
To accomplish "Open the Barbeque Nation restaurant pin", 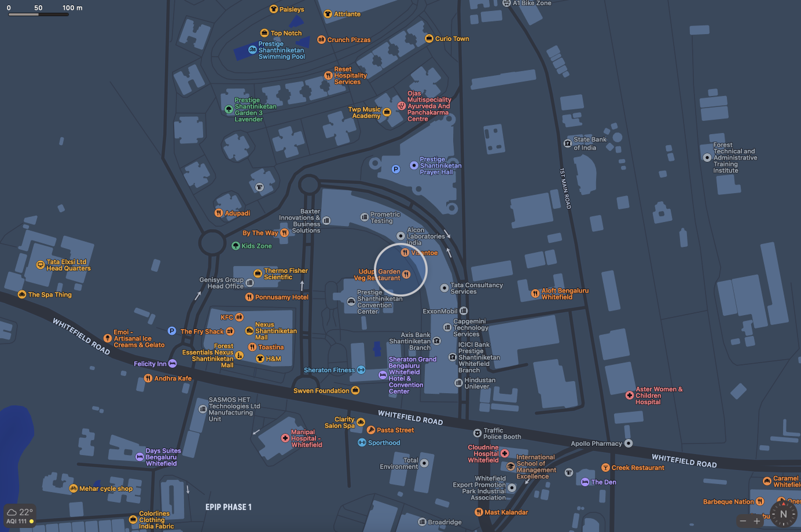I will (760, 501).
